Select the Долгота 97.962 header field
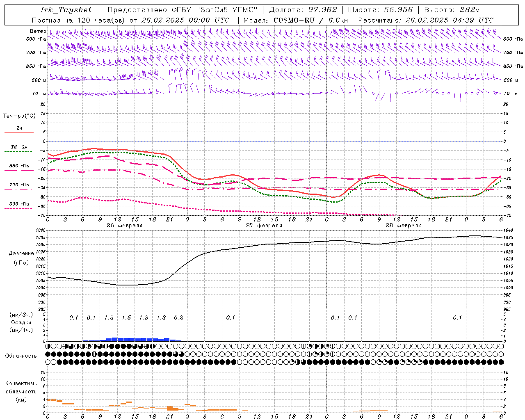This screenshot has width=525, height=420. (x=303, y=10)
